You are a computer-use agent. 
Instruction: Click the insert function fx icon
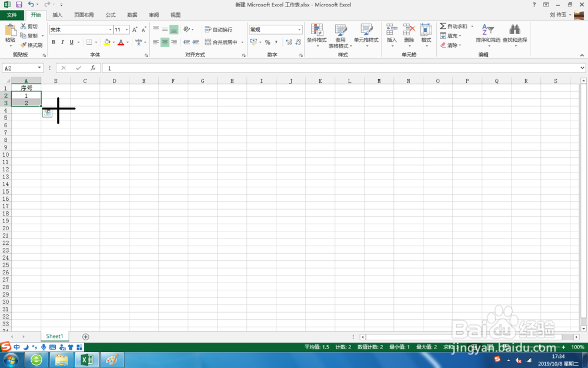coord(93,68)
